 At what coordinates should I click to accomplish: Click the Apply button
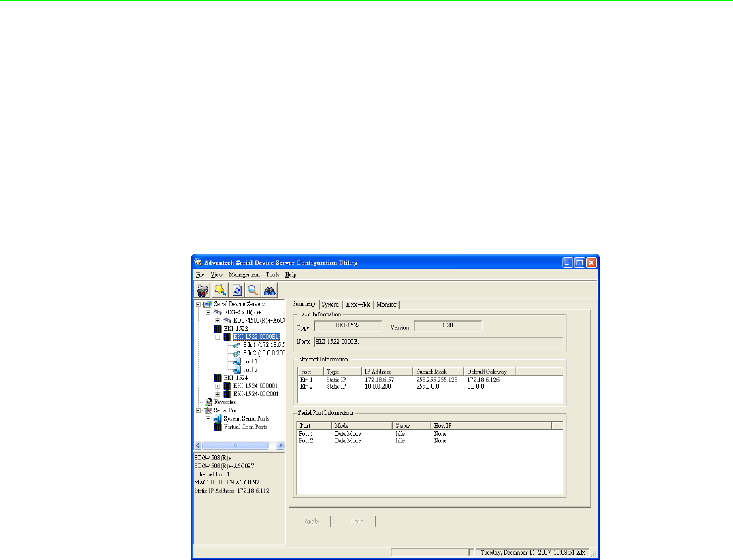pos(311,521)
